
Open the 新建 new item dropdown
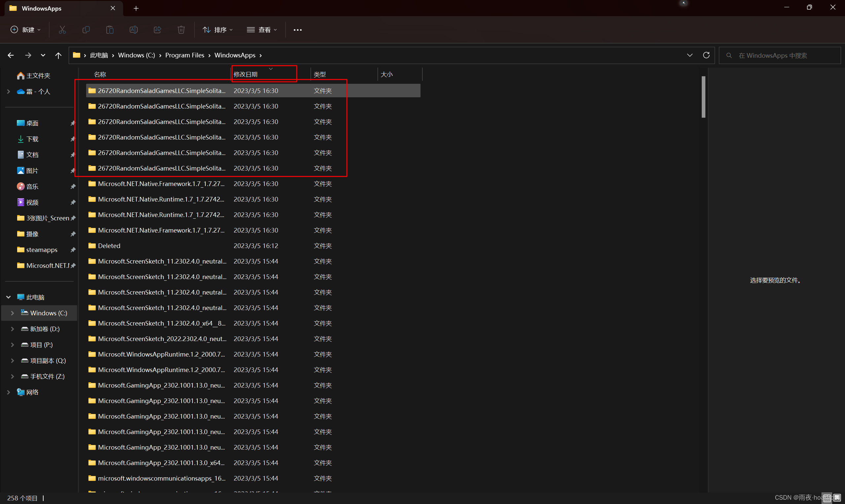tap(26, 30)
